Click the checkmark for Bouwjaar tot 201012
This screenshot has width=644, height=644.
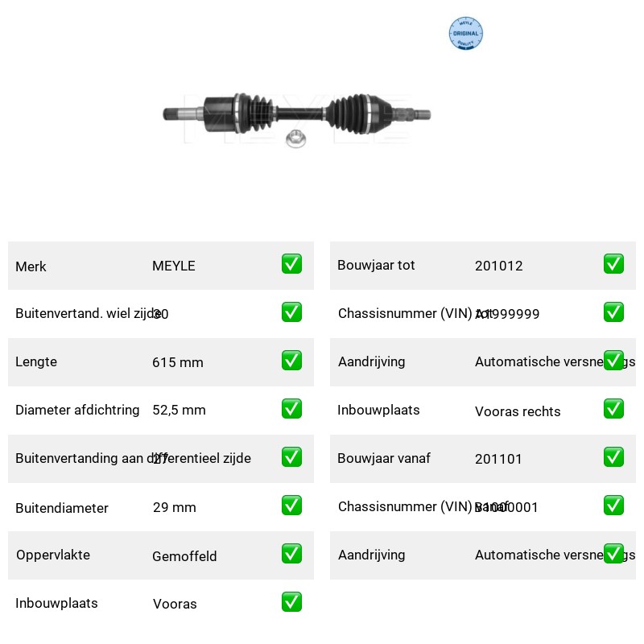[613, 264]
